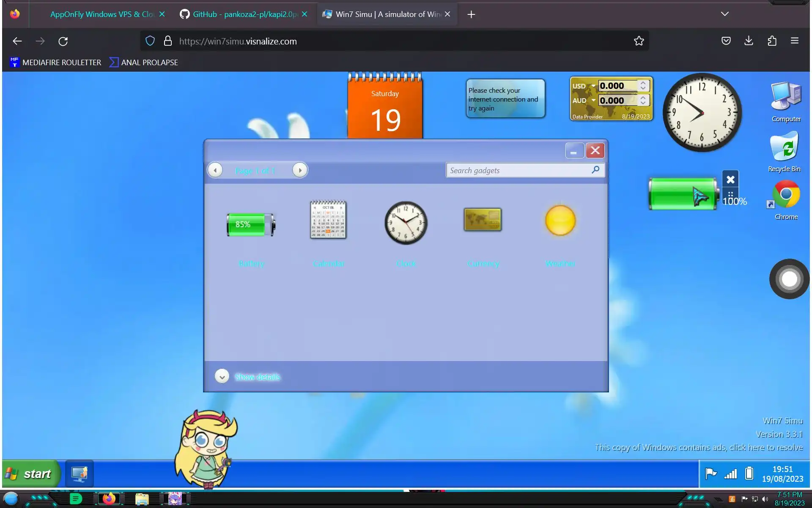Select the Battery gadget icon
This screenshot has height=508, width=812.
point(251,224)
